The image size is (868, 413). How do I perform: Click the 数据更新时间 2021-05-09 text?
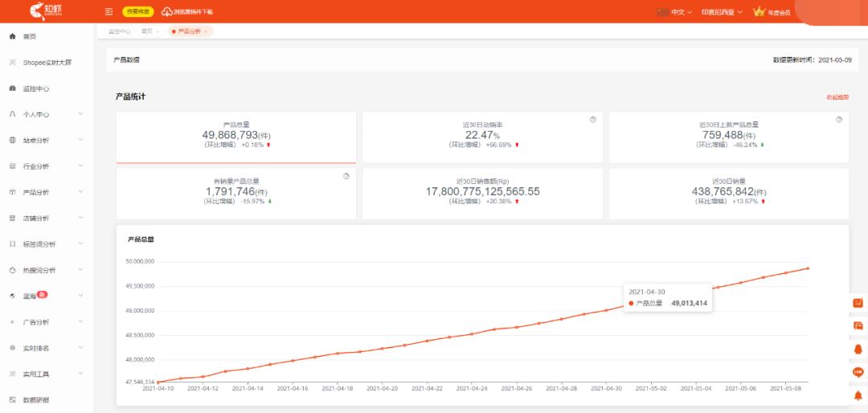click(x=812, y=59)
